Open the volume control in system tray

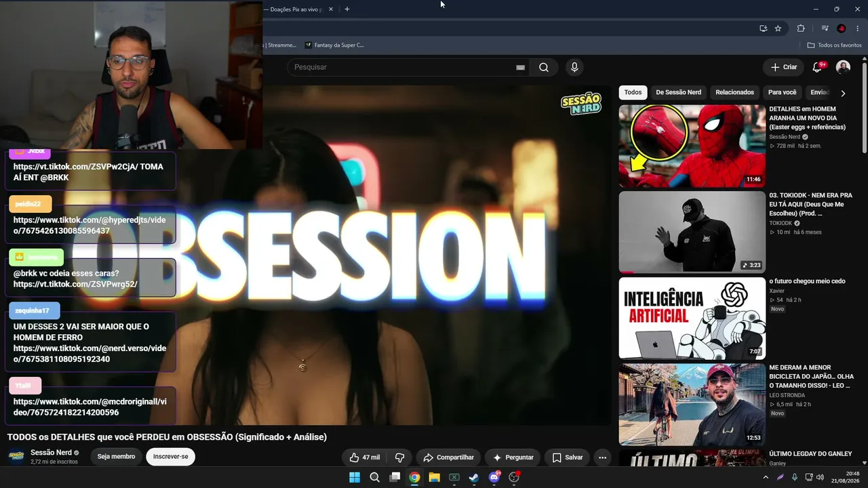click(820, 477)
